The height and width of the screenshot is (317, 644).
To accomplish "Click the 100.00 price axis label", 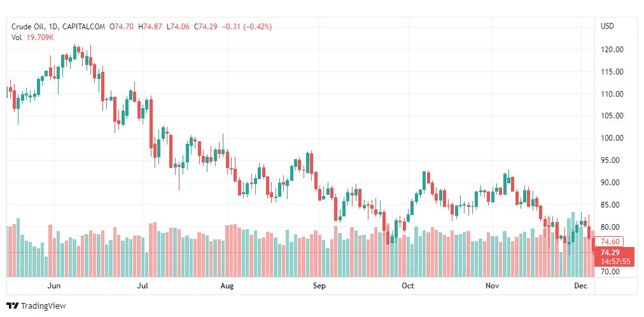I will coord(612,138).
